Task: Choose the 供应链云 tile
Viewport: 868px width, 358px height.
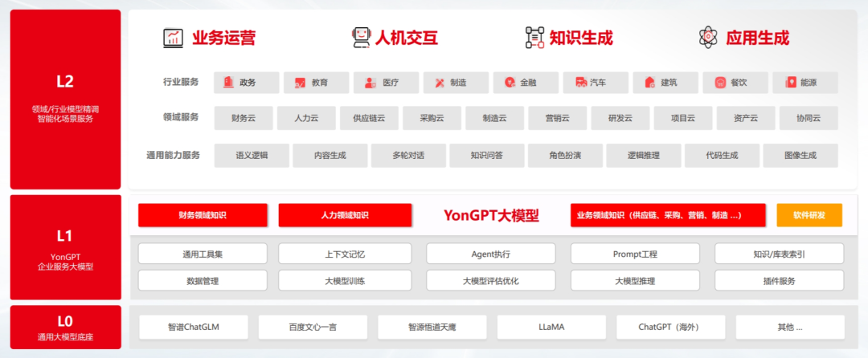Action: tap(368, 119)
